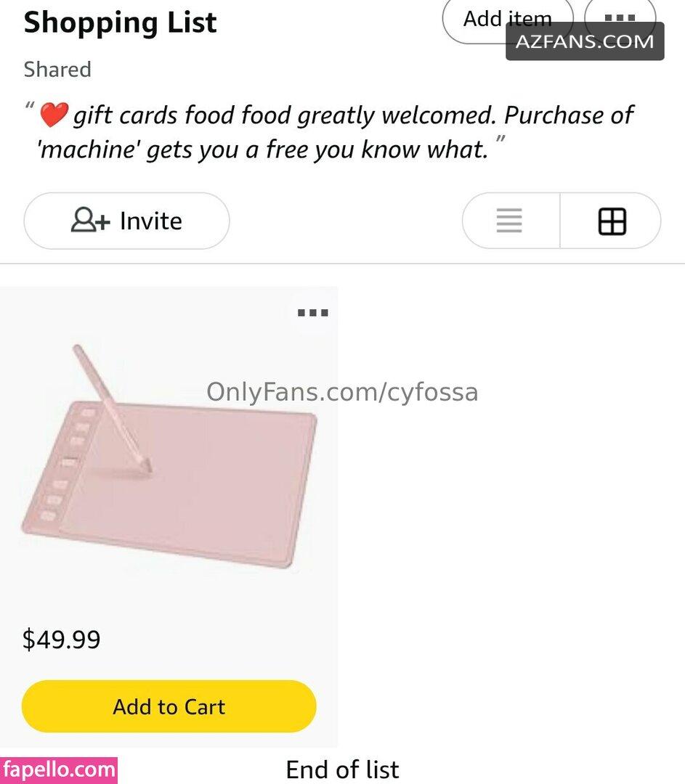The width and height of the screenshot is (685, 784).
Task: Switch to list view layout
Action: pos(509,221)
